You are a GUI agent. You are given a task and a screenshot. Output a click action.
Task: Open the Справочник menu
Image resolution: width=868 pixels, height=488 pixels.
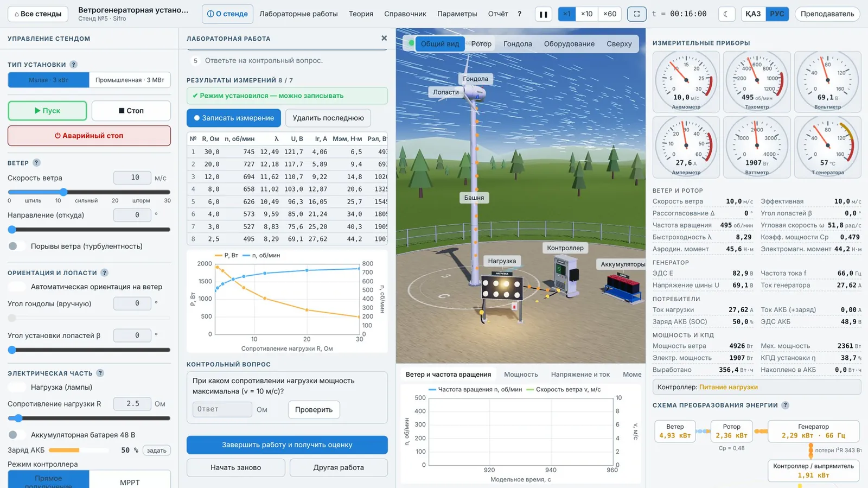click(405, 14)
